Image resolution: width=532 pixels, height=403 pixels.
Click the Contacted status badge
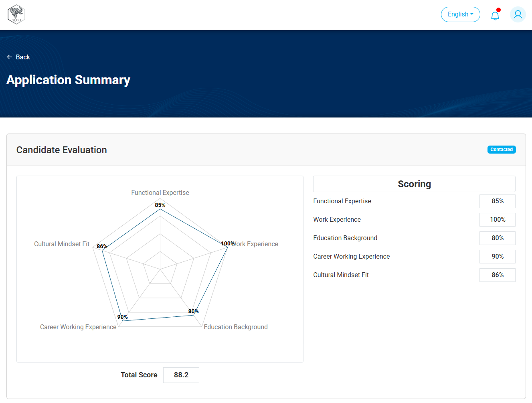(501, 150)
